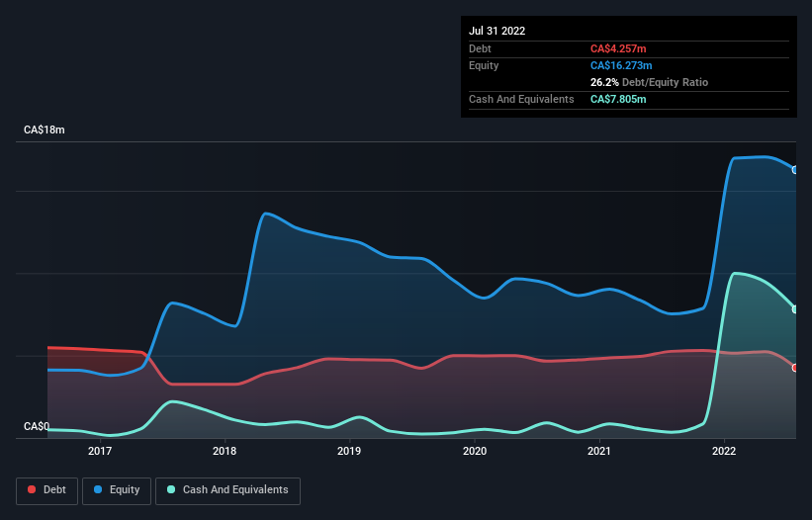Image resolution: width=812 pixels, height=520 pixels.
Task: Click the CA$7.805m cash value
Action: coord(618,99)
